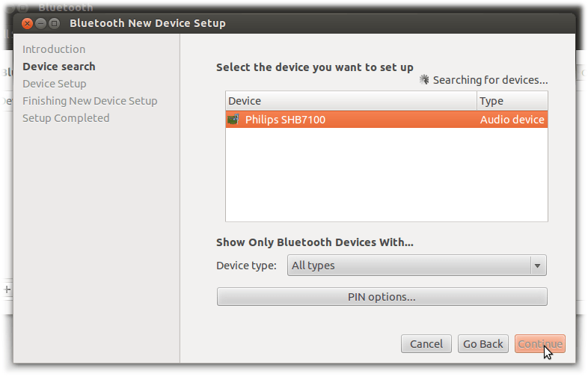Select the Device Setup step in sidebar

55,84
